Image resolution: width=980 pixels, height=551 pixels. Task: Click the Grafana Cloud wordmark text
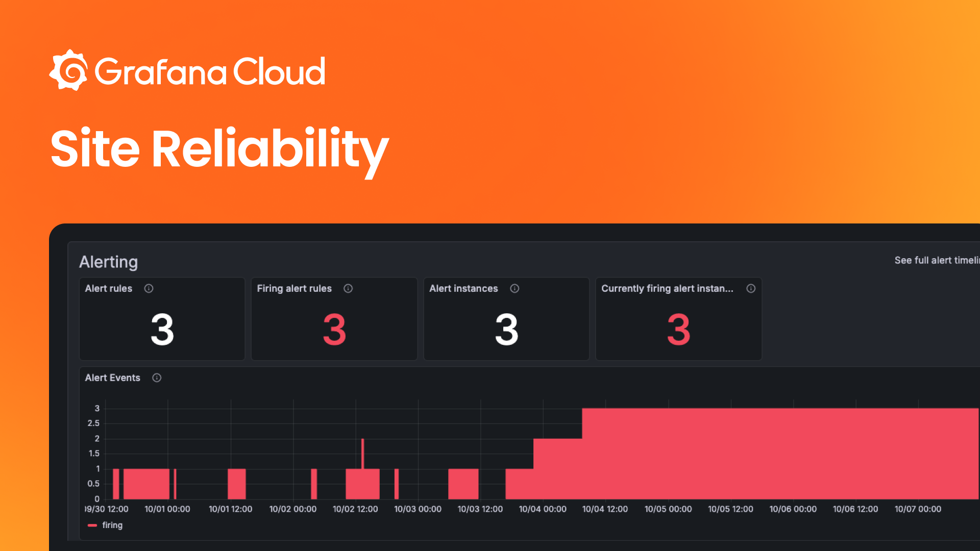pyautogui.click(x=210, y=71)
